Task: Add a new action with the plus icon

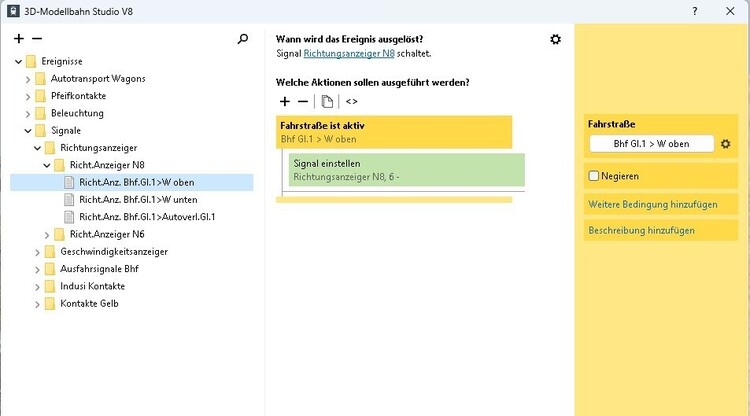Action: (285, 101)
